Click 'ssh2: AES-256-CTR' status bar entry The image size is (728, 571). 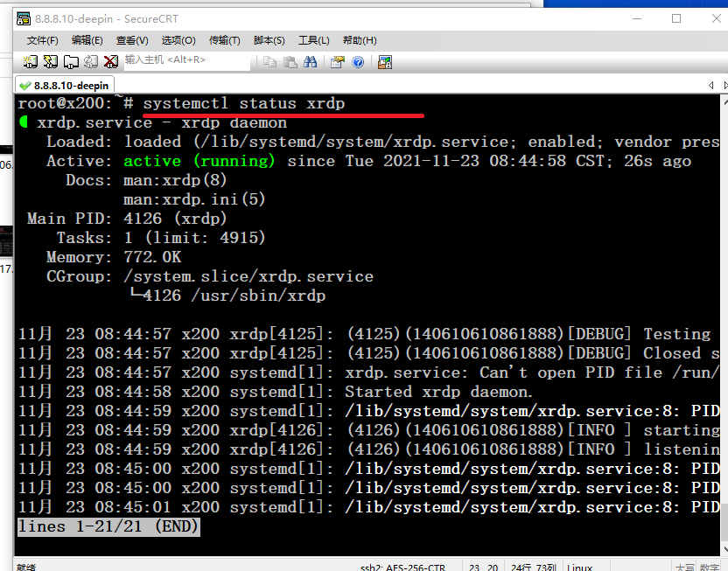click(x=402, y=567)
